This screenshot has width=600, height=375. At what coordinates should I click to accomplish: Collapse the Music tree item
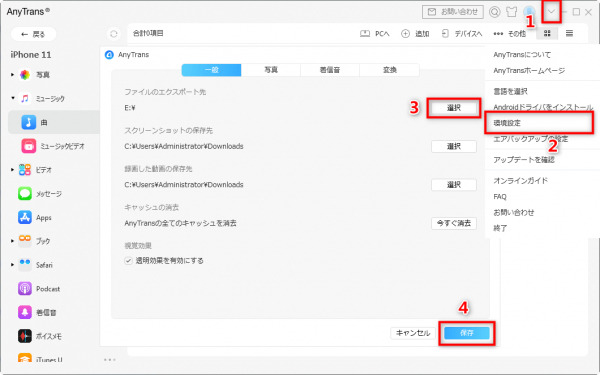point(13,98)
